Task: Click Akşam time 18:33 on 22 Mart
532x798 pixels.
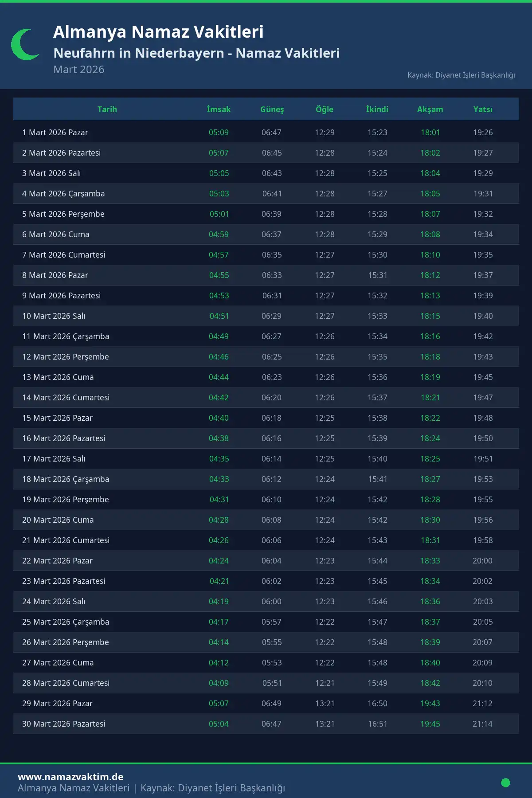Action: click(430, 561)
